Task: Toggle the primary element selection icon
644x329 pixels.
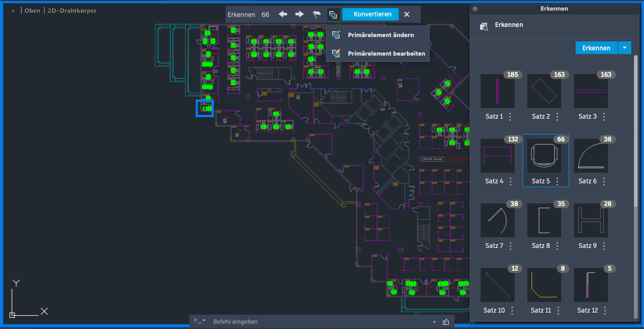Action: pyautogui.click(x=333, y=14)
